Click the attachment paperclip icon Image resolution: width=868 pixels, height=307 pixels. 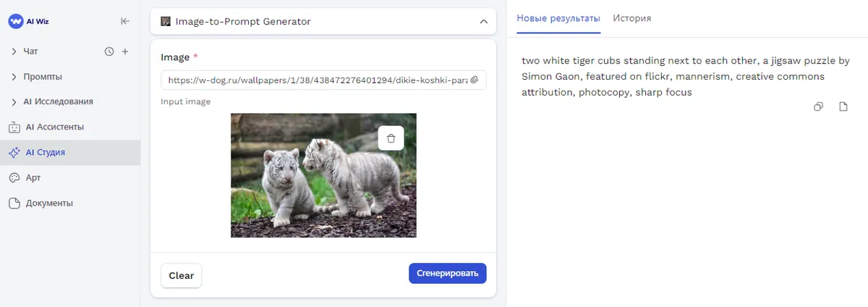click(x=475, y=80)
